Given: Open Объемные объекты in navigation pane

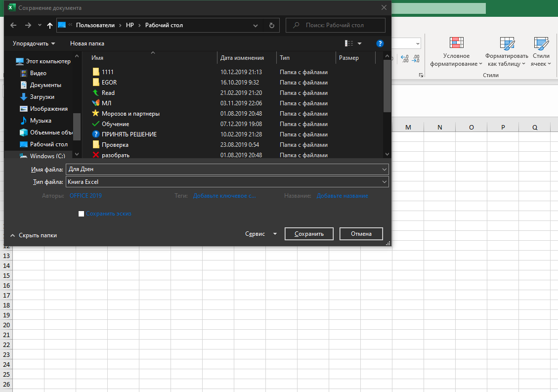Looking at the screenshot, I should pos(46,132).
